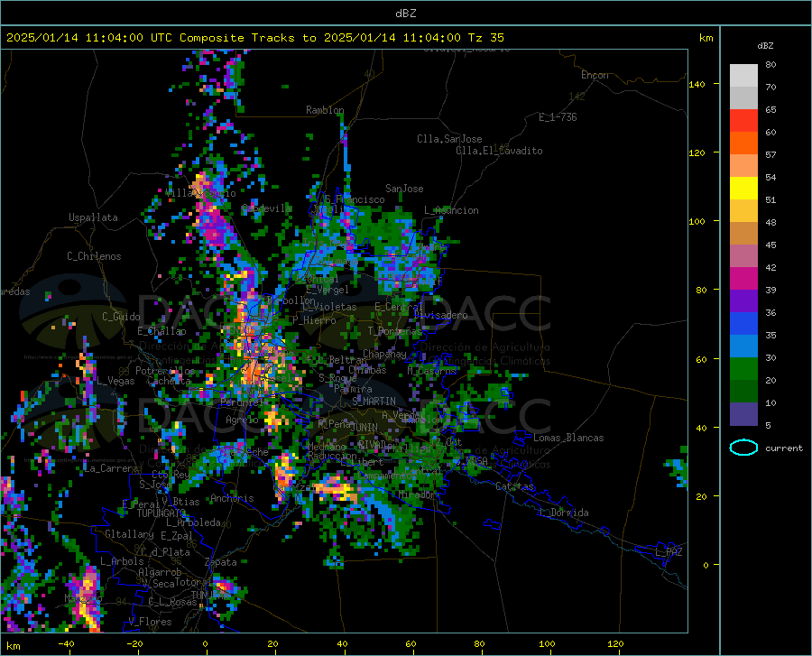Click the 'current' legend label
Viewport: 812px width, 656px height.
783,448
